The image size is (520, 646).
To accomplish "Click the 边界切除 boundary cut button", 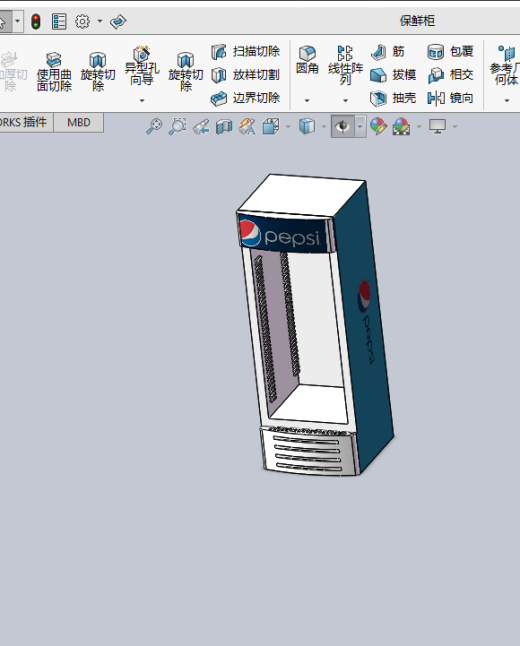I will 246,98.
